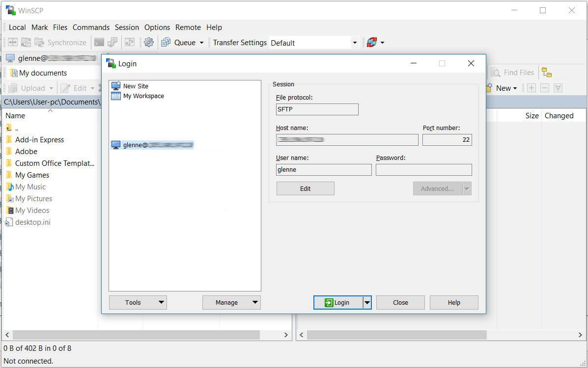Click the glenne session tab icon
Image resolution: width=588 pixels, height=368 pixels.
11,58
